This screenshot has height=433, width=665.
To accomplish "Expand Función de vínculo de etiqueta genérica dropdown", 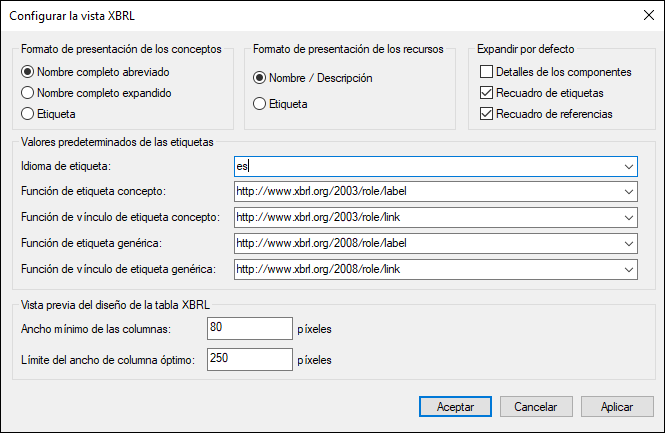I will (628, 269).
